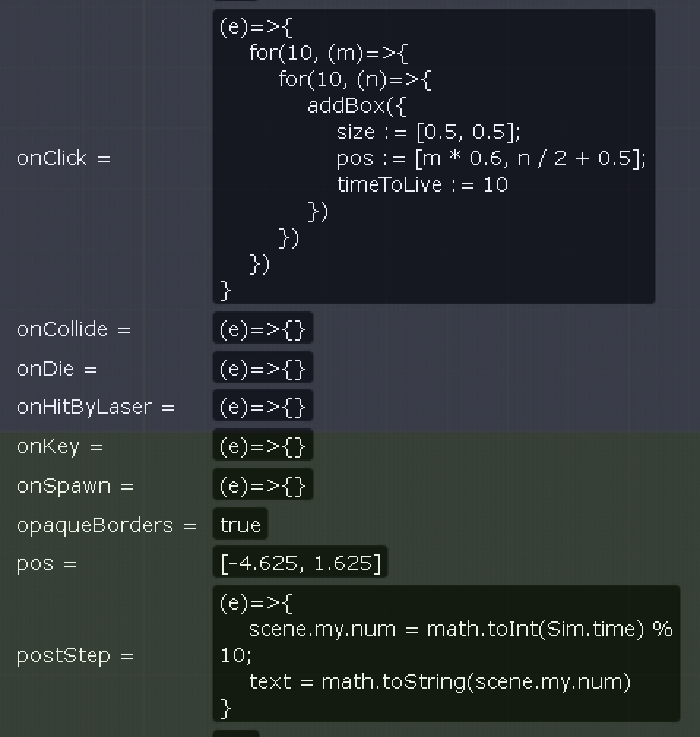Select the onKey property label
The height and width of the screenshot is (737, 700).
pos(59,446)
